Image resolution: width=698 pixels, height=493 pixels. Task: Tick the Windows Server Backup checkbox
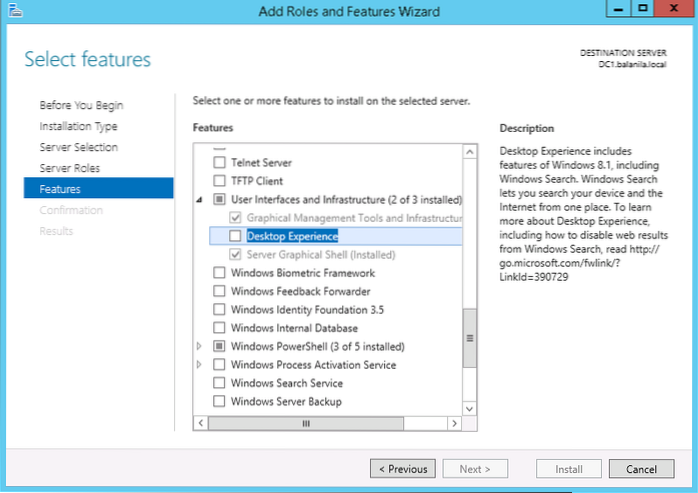[219, 402]
